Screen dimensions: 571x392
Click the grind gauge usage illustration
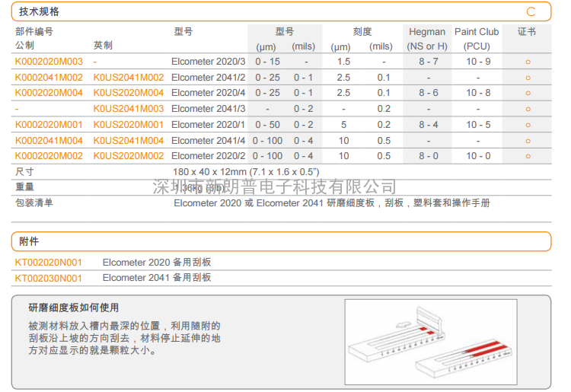[431, 342]
